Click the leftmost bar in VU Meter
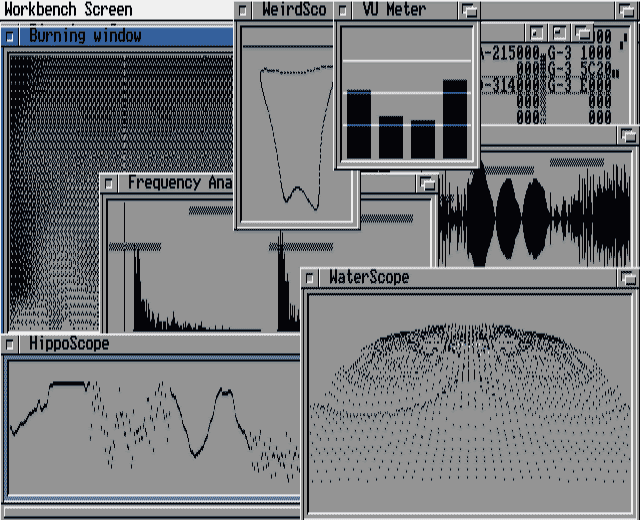The width and height of the screenshot is (640, 520). click(359, 124)
